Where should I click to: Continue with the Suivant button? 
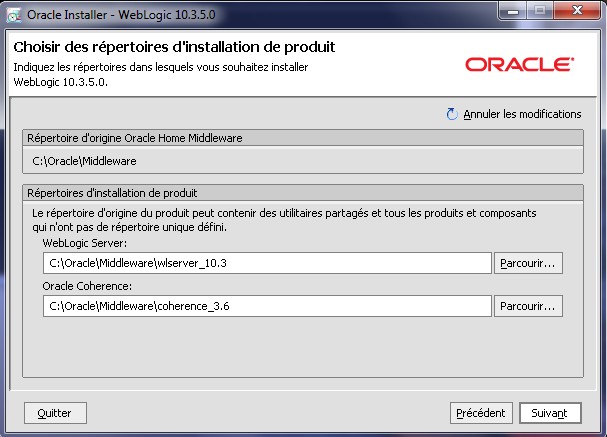[550, 413]
